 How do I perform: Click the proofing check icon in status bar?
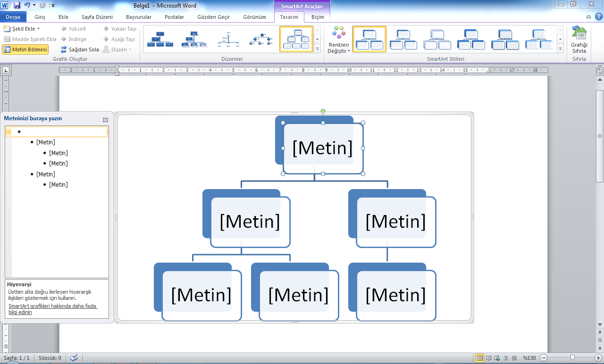point(73,358)
